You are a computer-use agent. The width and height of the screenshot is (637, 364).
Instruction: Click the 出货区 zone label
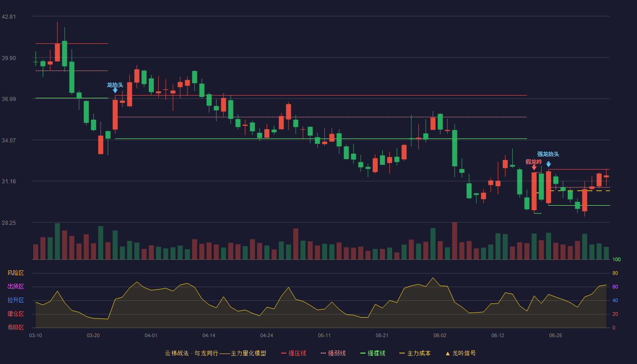(x=15, y=287)
